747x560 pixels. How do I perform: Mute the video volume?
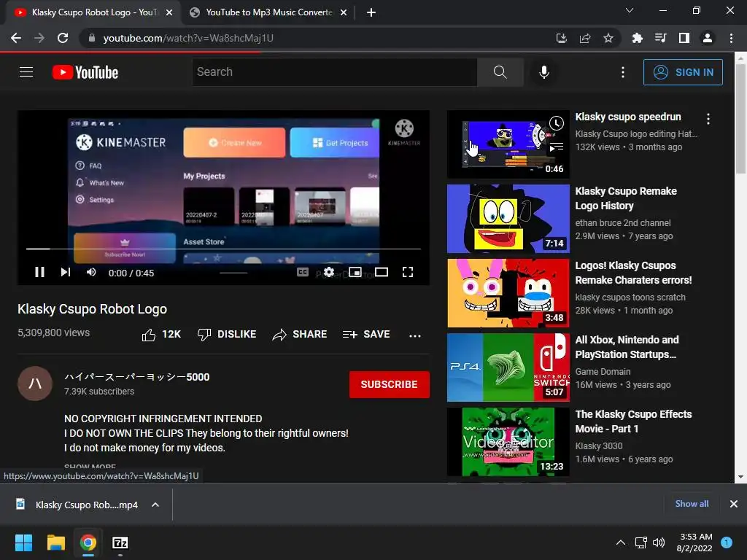[91, 272]
